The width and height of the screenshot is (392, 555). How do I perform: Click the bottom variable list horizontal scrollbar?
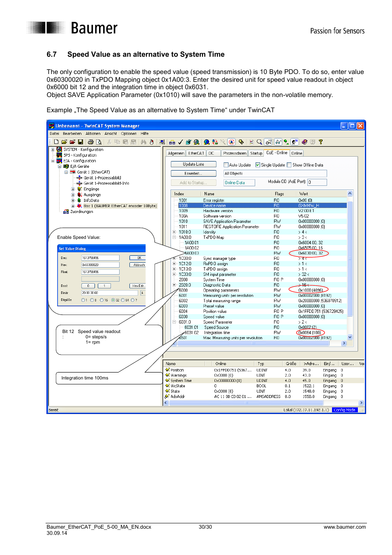[264, 403]
